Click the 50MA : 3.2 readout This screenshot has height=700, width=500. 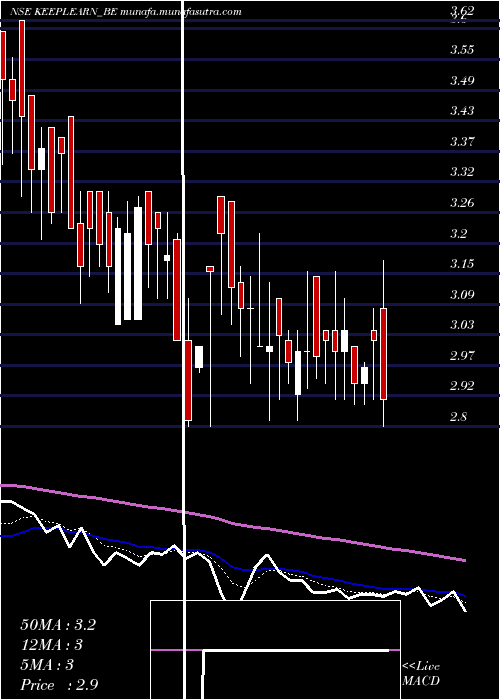[x=58, y=625]
